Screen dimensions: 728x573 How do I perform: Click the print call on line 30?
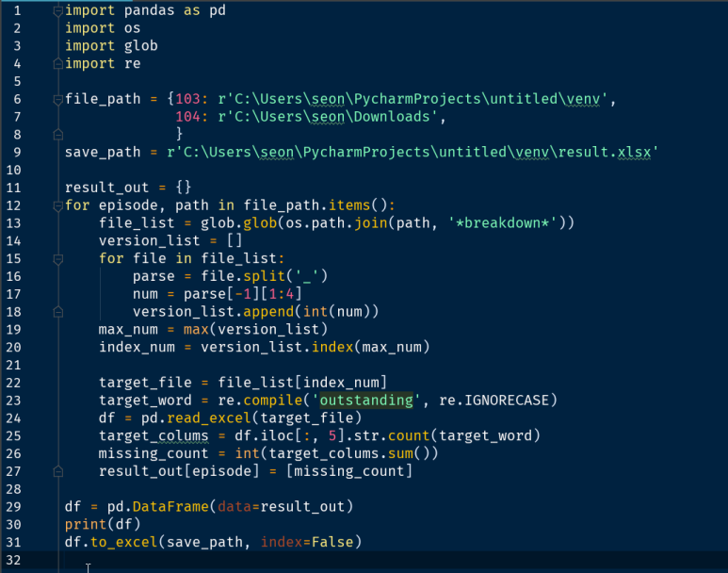86,524
